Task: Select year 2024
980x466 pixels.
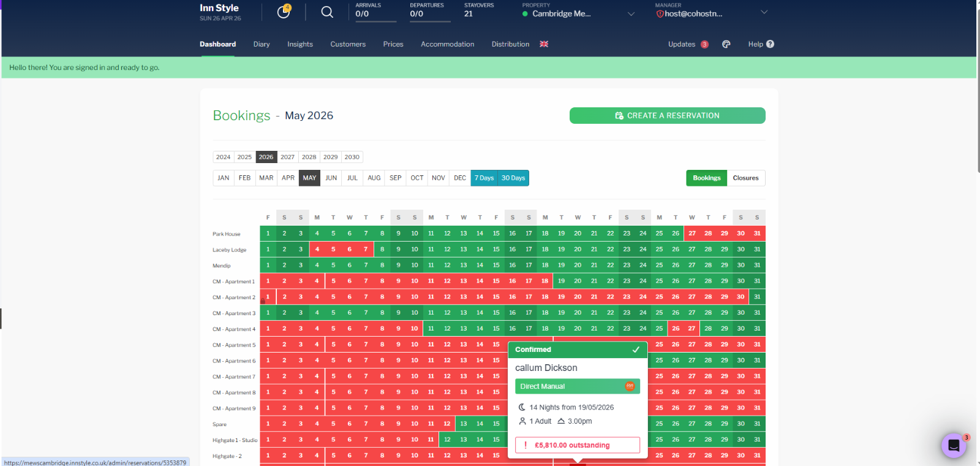Action: pyautogui.click(x=223, y=157)
